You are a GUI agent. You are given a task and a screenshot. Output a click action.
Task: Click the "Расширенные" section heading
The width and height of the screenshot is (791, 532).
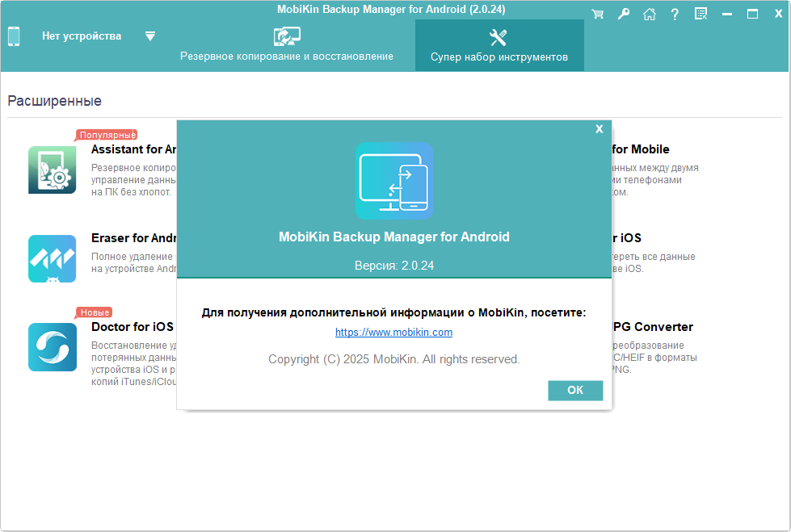click(x=54, y=101)
